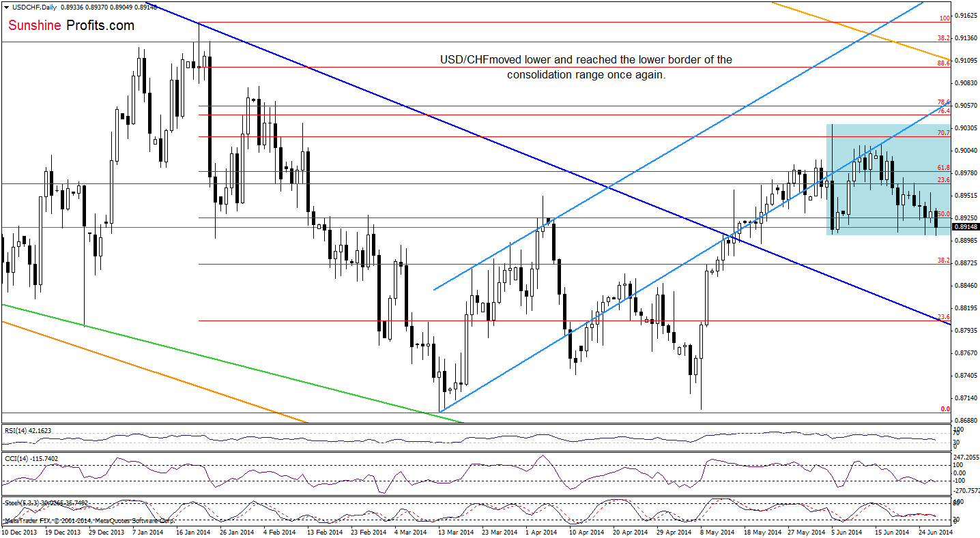Click the 8 May 2014 date label
Image resolution: width=980 pixels, height=538 pixels.
pyautogui.click(x=716, y=531)
